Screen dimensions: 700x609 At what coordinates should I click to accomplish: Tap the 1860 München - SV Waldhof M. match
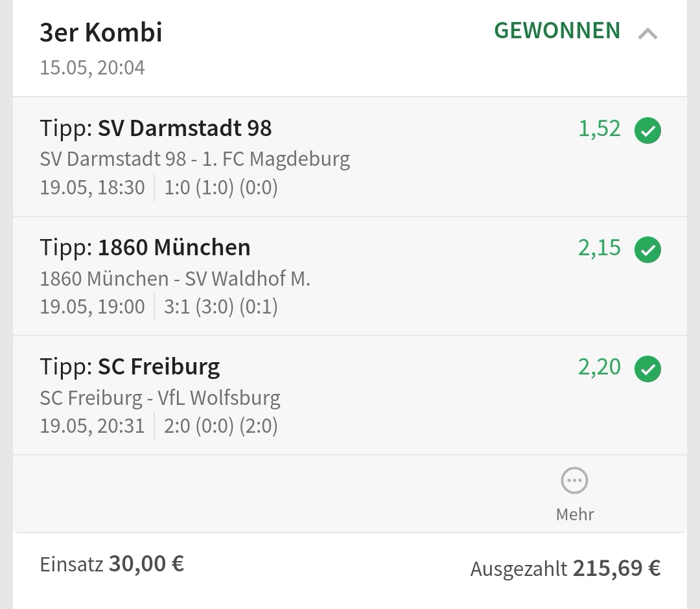tap(175, 279)
